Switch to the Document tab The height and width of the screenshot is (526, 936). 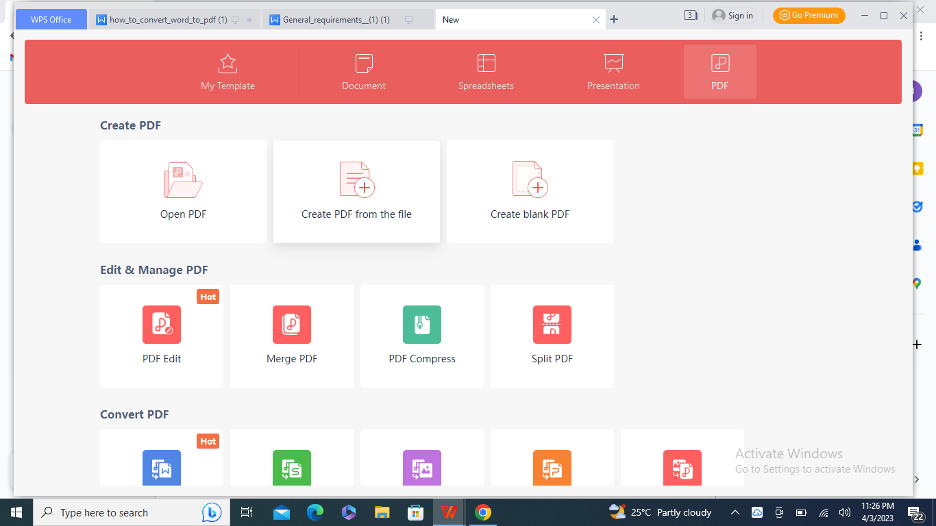click(x=364, y=72)
